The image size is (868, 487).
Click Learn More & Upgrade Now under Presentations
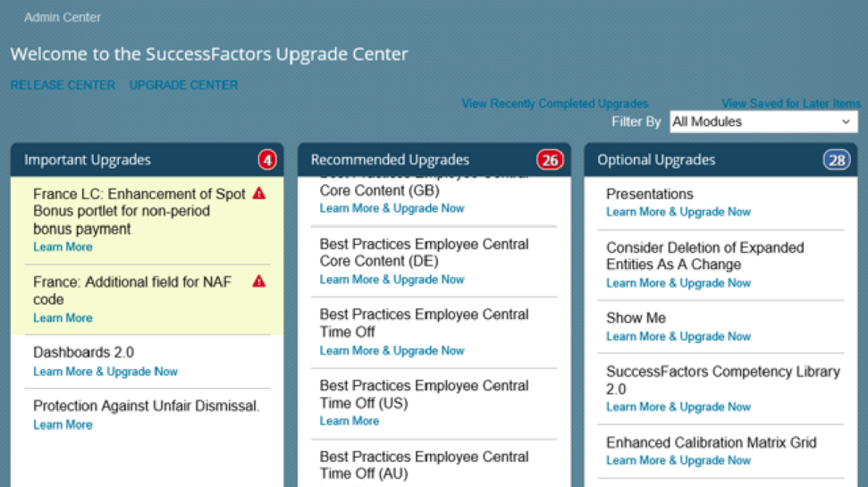678,212
